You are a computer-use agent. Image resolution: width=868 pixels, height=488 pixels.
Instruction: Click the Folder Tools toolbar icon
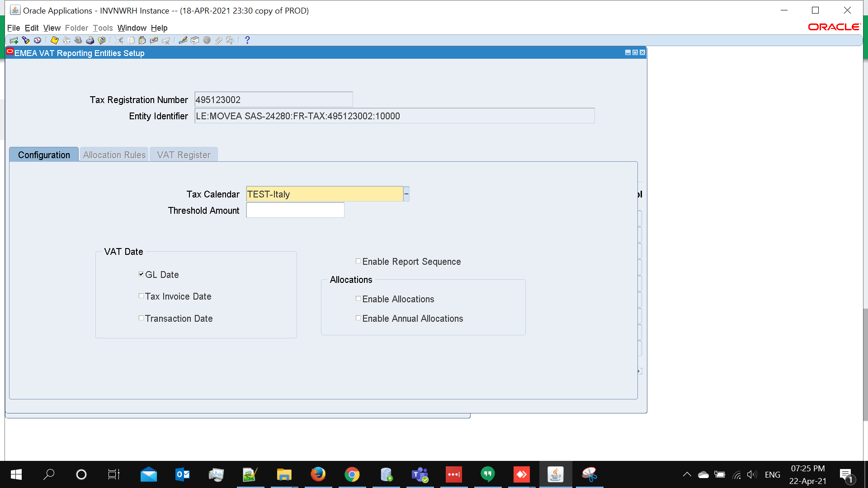(230, 40)
